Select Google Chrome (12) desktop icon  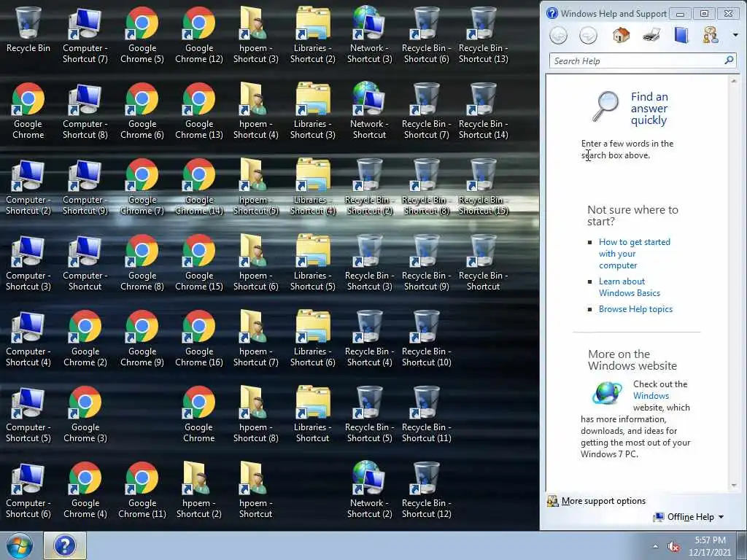pyautogui.click(x=199, y=35)
